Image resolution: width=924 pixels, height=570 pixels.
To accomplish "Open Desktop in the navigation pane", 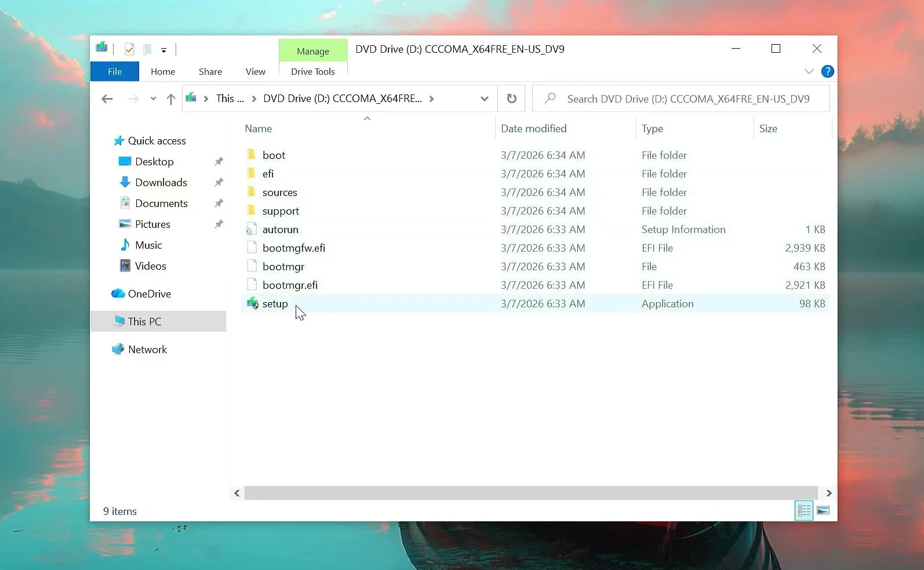I will [146, 162].
